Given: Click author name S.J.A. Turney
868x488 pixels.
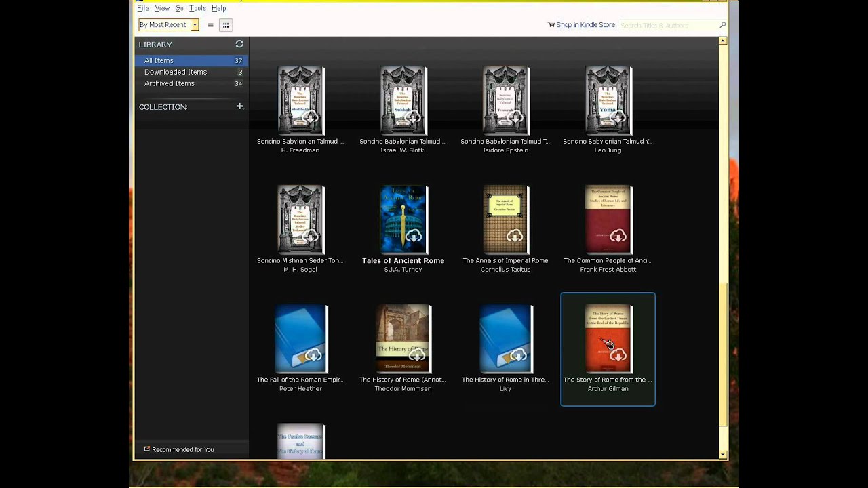Looking at the screenshot, I should tap(403, 270).
